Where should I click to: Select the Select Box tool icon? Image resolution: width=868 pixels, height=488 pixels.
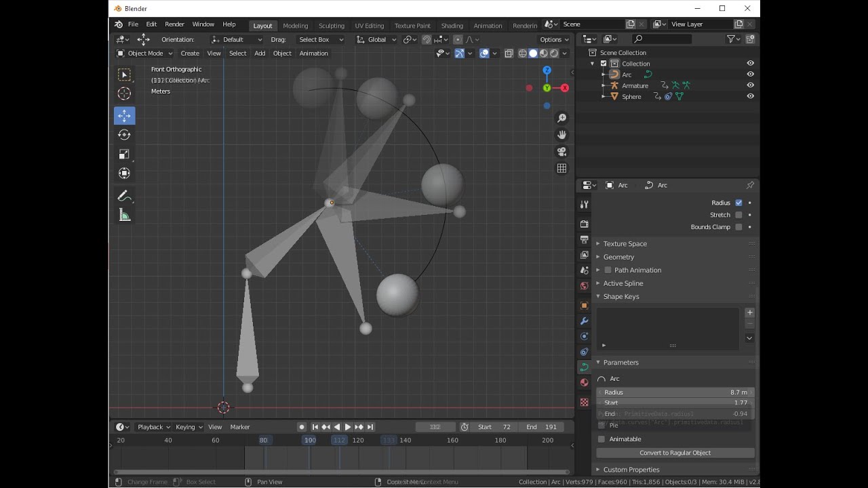[124, 75]
